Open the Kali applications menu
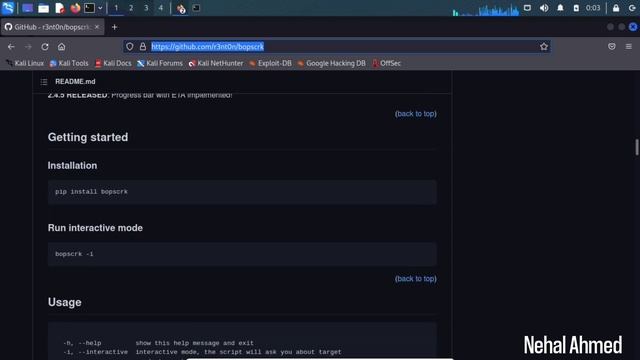The width and height of the screenshot is (640, 360). pyautogui.click(x=8, y=8)
